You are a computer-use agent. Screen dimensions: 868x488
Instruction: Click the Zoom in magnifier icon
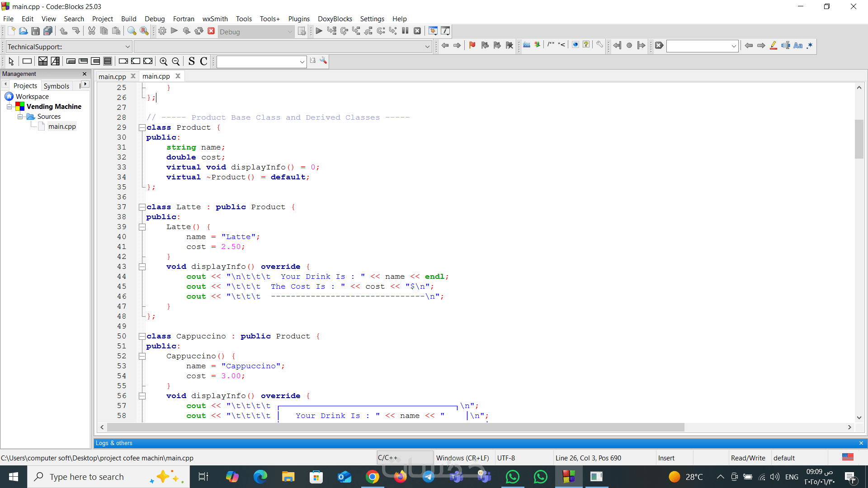164,61
